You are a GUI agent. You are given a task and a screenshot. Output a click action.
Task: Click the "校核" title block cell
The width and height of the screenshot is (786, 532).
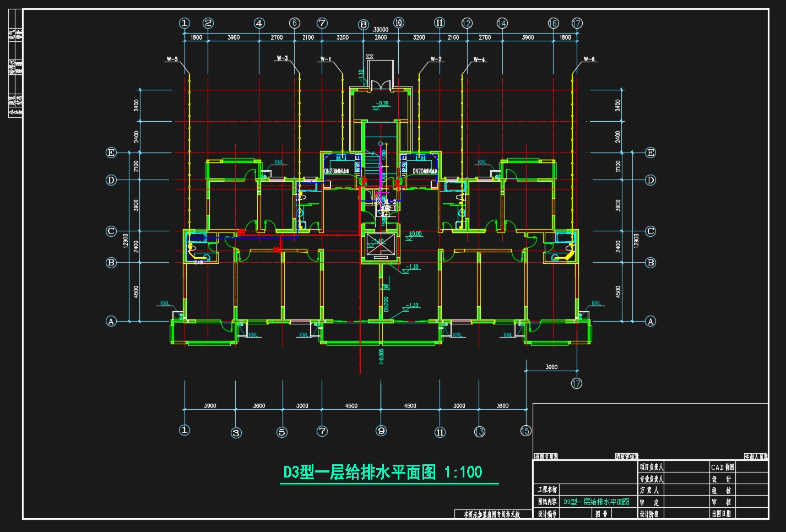pyautogui.click(x=722, y=490)
